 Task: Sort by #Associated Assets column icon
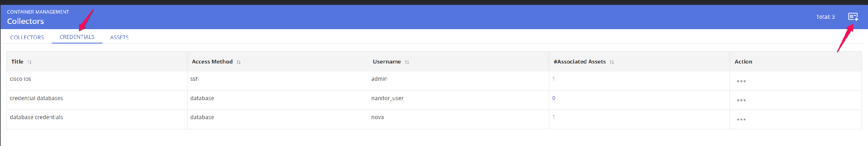(x=612, y=62)
